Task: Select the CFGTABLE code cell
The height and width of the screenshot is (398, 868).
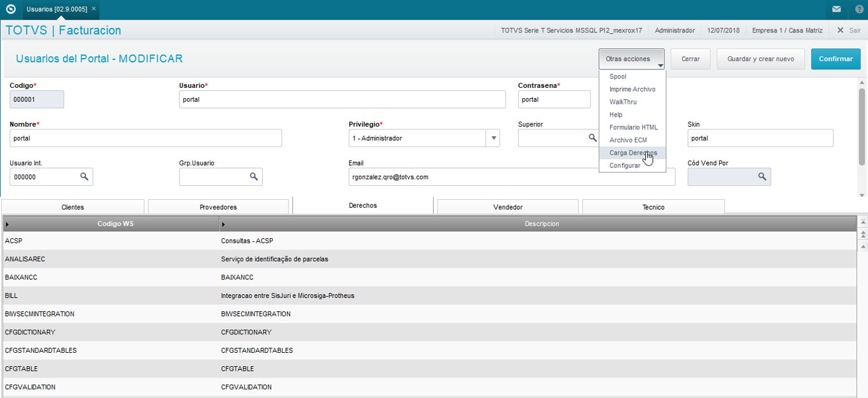Action: coord(111,369)
